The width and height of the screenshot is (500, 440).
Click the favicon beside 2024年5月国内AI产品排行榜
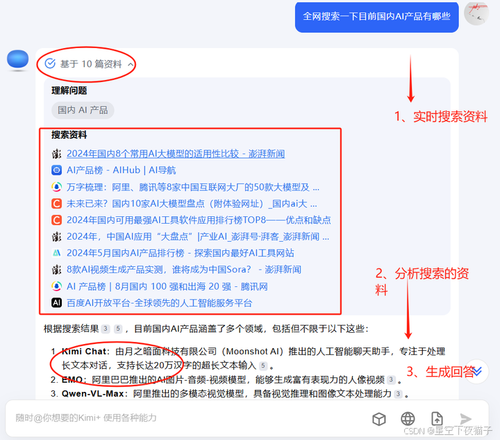pyautogui.click(x=56, y=253)
